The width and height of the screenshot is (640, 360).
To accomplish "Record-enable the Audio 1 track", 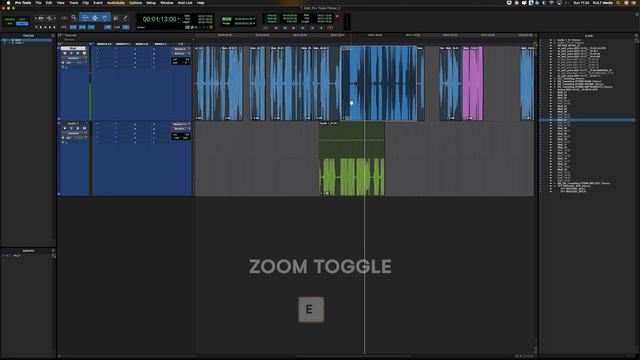I will click(65, 128).
